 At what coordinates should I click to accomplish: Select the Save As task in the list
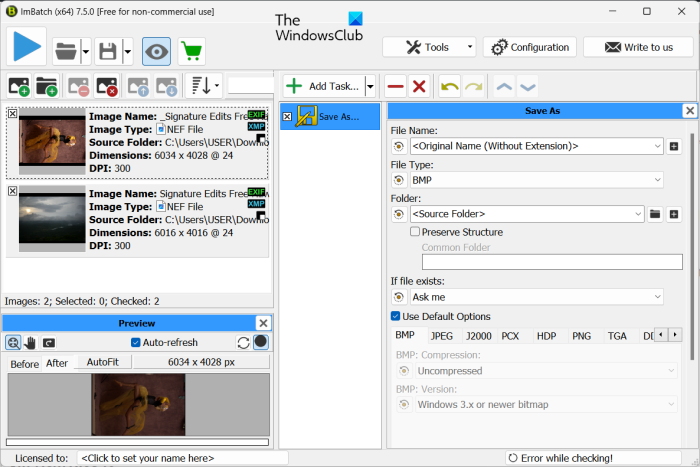pyautogui.click(x=330, y=117)
